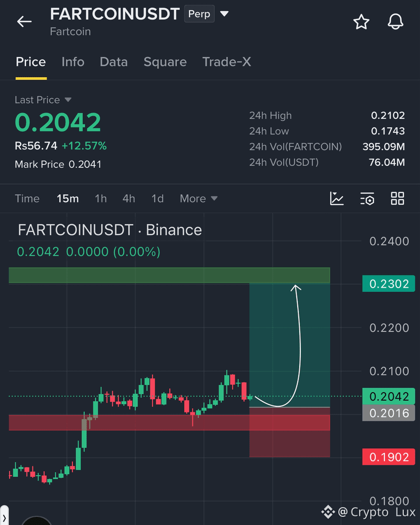Viewport: 420px width, 525px height.
Task: Click the green 0.2302 target price label
Action: coord(389,284)
